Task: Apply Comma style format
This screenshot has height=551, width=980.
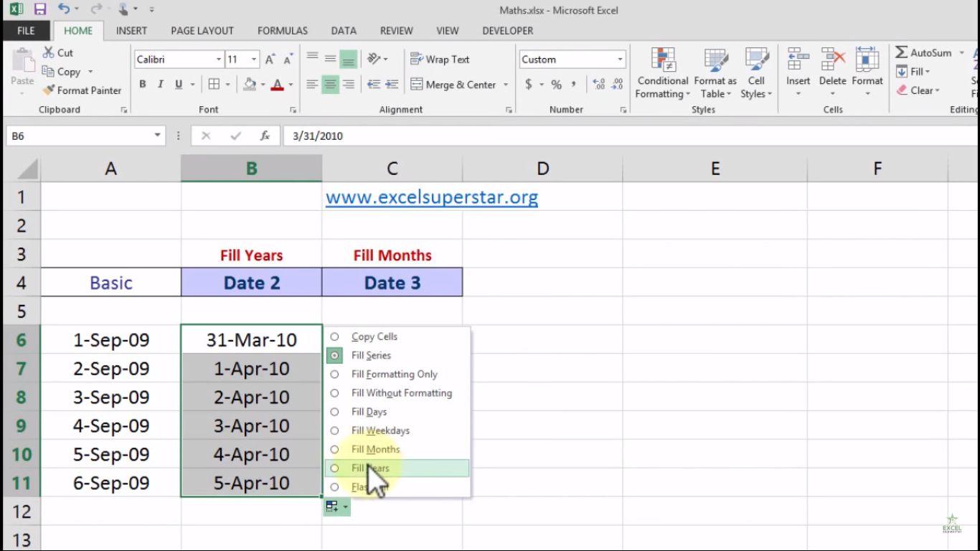Action: point(573,84)
